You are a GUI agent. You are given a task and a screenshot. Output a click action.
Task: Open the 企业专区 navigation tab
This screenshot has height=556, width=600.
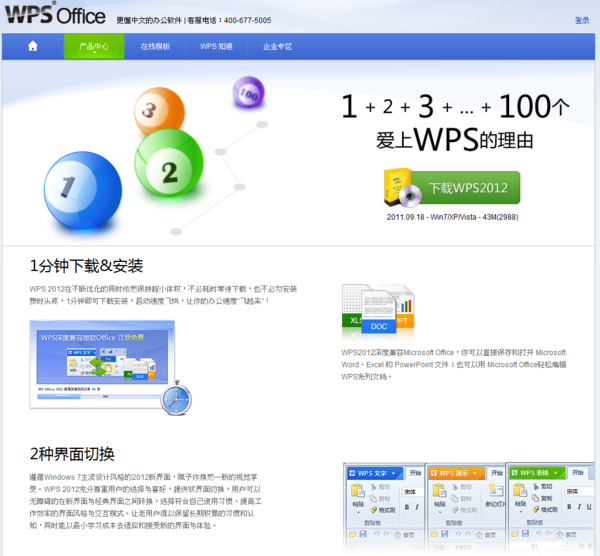tap(277, 47)
